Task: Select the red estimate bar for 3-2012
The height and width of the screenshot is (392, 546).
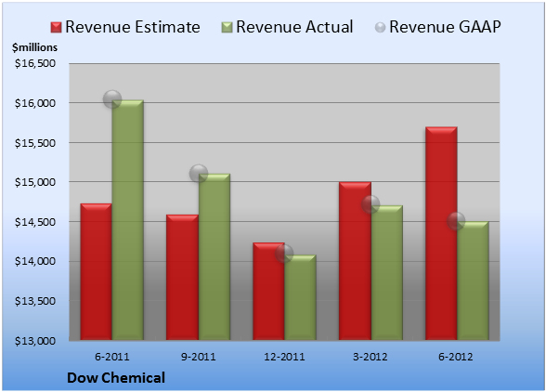Action: (x=355, y=261)
